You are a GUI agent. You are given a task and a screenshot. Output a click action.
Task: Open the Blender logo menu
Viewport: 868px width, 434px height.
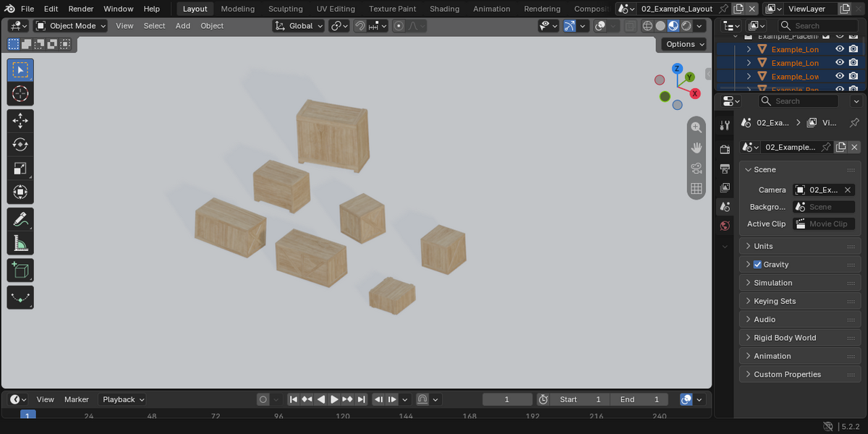(9, 9)
